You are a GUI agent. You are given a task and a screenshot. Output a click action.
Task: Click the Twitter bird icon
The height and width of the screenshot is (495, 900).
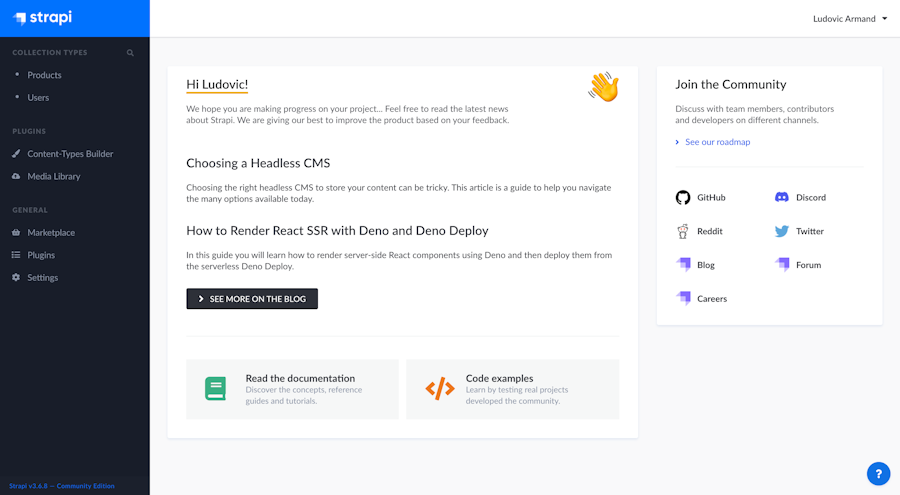pos(782,231)
